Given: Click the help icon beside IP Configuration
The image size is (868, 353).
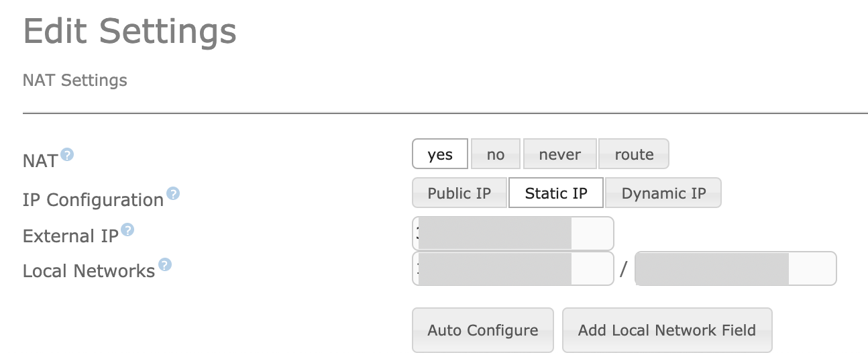Looking at the screenshot, I should tap(173, 194).
